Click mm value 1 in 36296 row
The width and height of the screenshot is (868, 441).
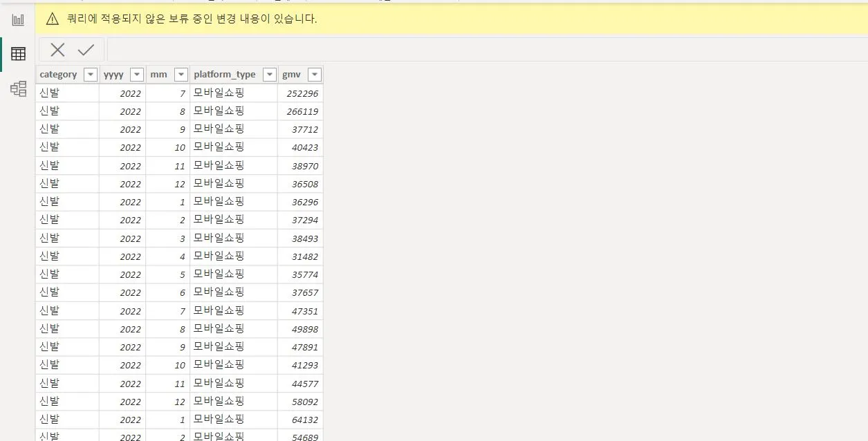(x=183, y=202)
